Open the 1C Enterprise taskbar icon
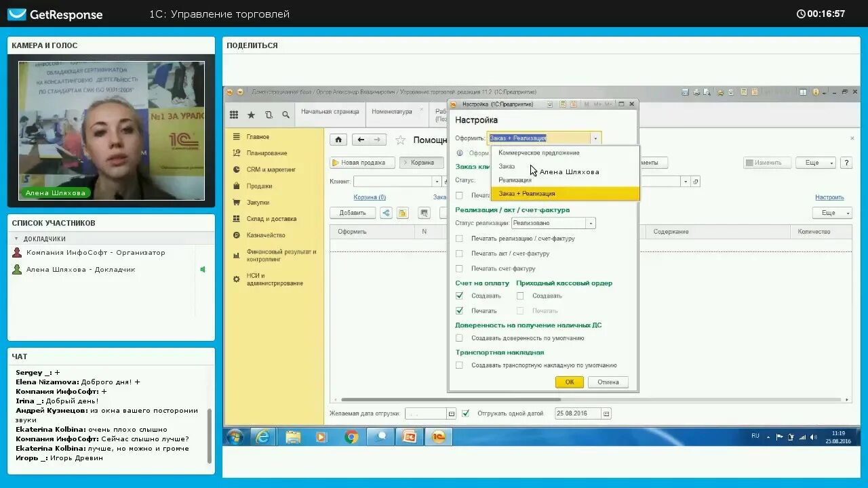Screen dimensions: 868x488 tap(439, 436)
